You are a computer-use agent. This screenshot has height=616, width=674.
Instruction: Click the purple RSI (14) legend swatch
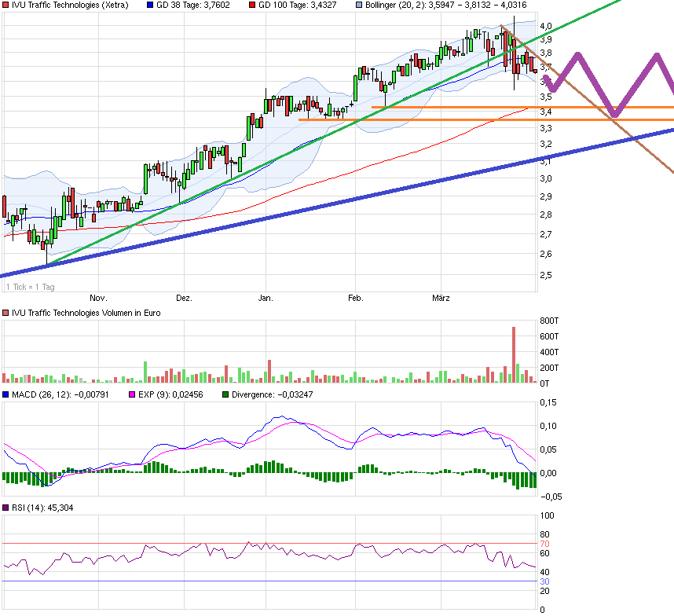(5, 508)
